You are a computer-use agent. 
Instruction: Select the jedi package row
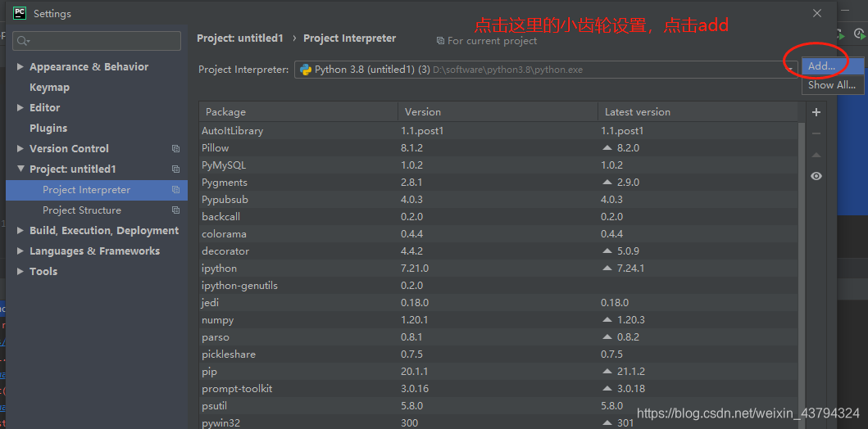click(498, 303)
